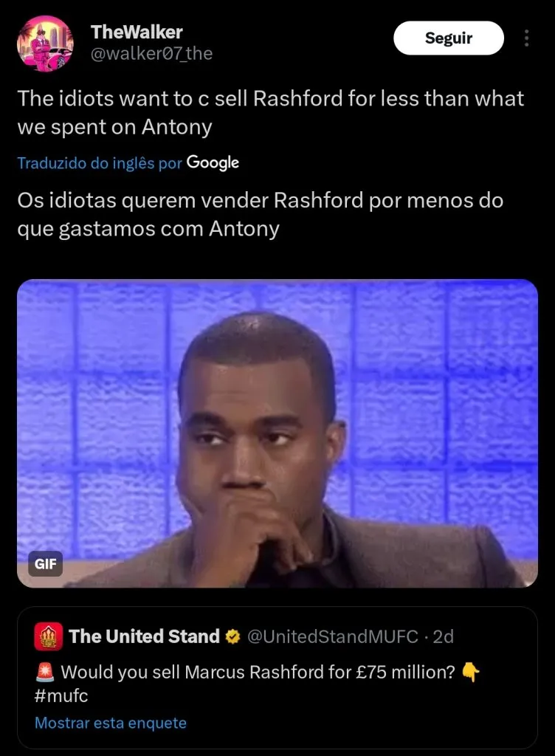
Task: Open the @UnitedStandMUFC handle
Action: pyautogui.click(x=332, y=636)
